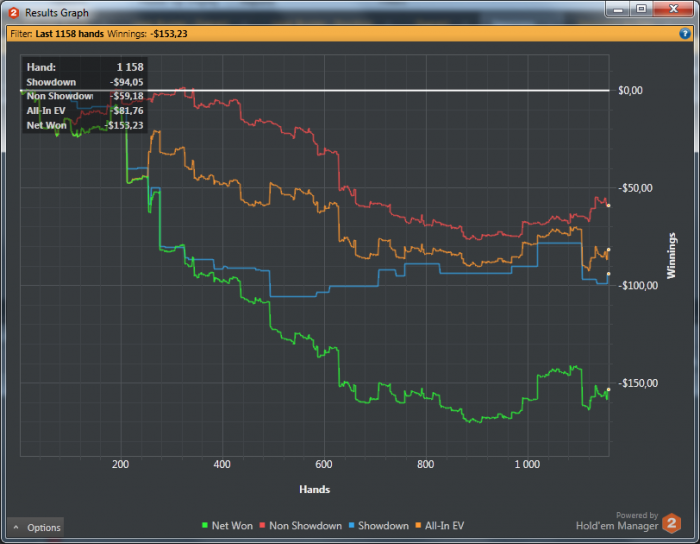
Task: Click the '200' x-axis label
Action: pyautogui.click(x=121, y=465)
